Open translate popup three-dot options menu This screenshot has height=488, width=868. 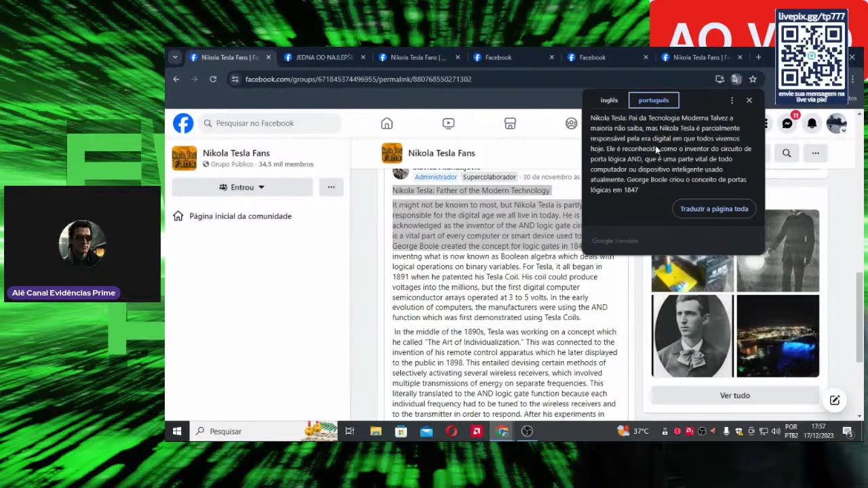coord(732,100)
